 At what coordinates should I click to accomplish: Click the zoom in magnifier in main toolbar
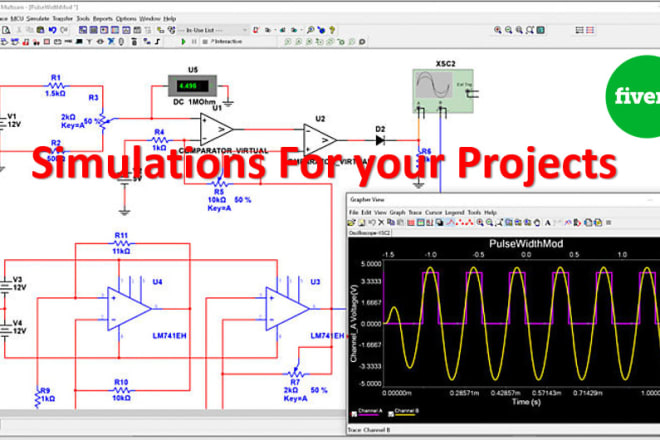(x=498, y=30)
